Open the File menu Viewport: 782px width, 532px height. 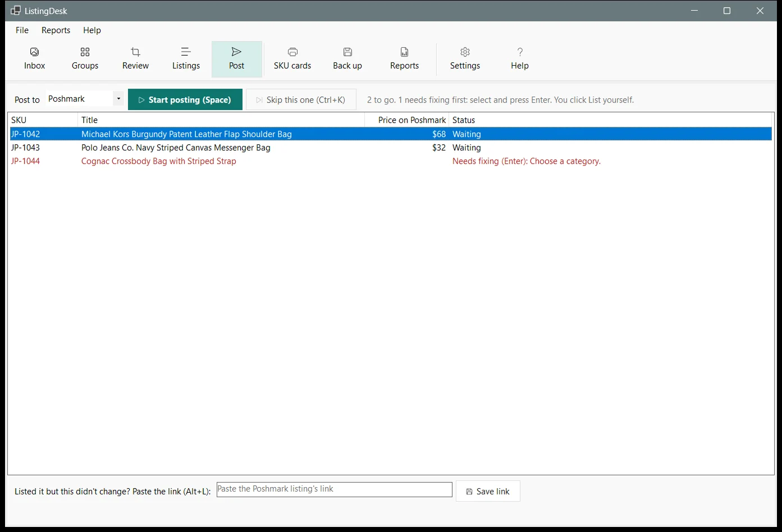point(22,30)
